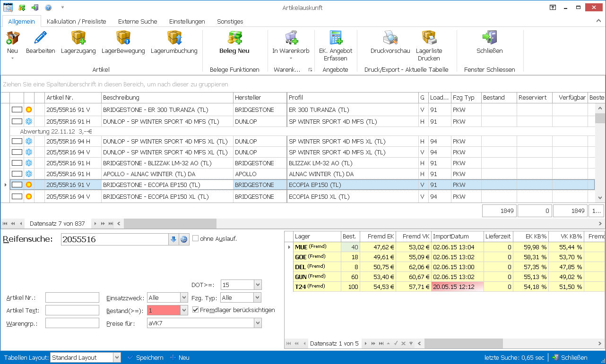606x364 pixels.
Task: Click the Reifensuche field with 2055516
Action: click(x=115, y=239)
